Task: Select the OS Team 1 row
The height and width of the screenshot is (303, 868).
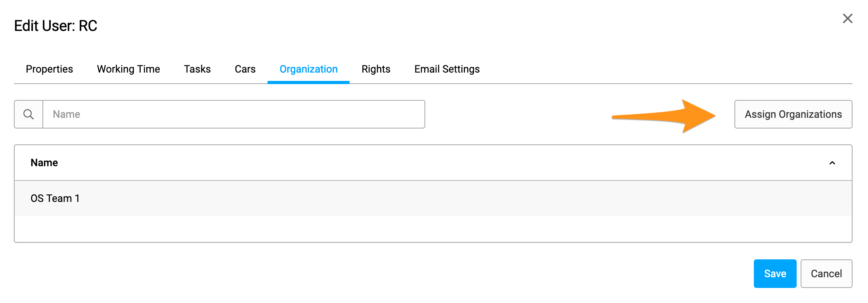Action: 433,198
